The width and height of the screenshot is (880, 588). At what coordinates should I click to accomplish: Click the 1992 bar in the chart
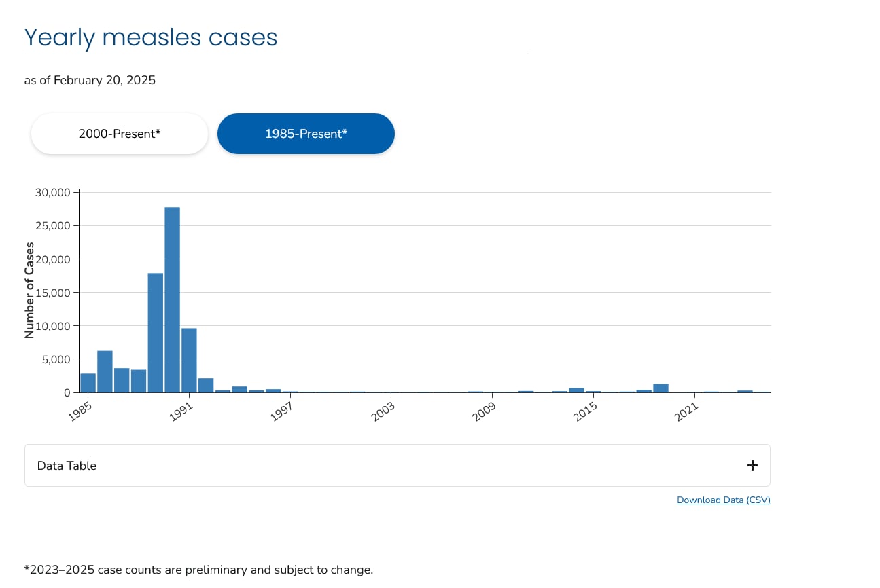[206, 385]
